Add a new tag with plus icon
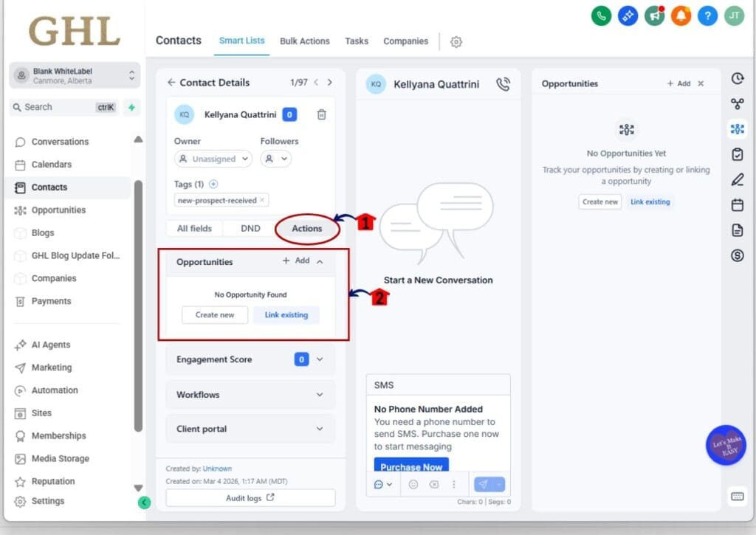This screenshot has height=535, width=756. point(214,184)
